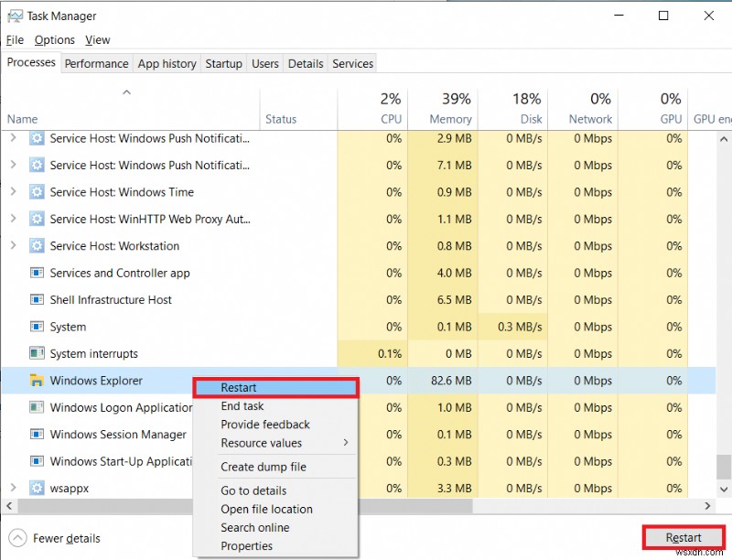
Task: Click the gear icon beside Service Host: Windows Time
Action: tap(37, 192)
